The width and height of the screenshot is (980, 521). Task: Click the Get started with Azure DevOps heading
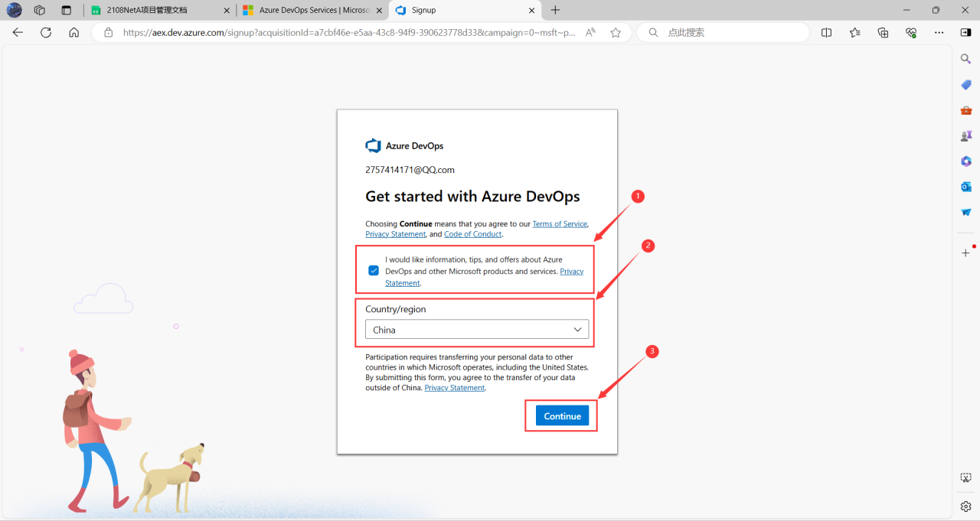[472, 197]
